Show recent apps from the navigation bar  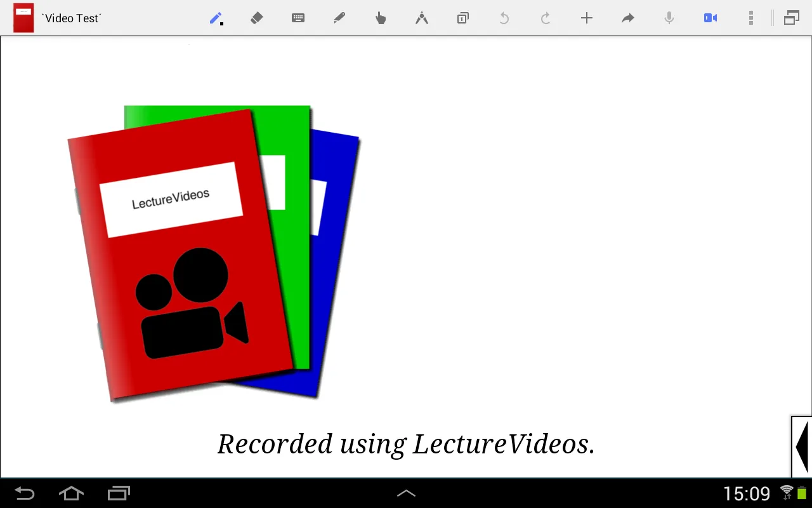(119, 493)
